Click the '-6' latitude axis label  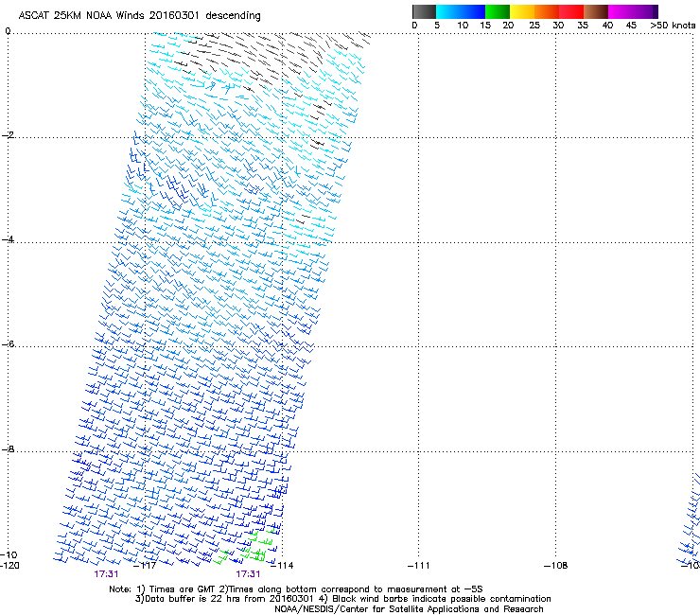pos(8,343)
